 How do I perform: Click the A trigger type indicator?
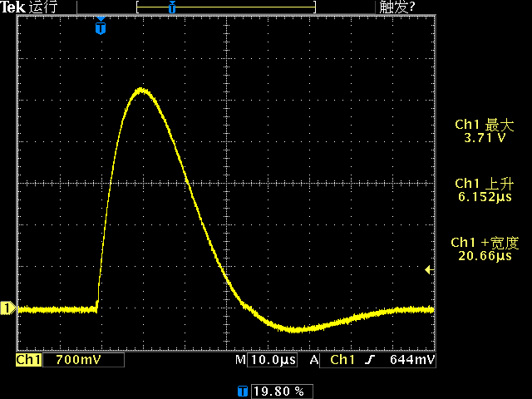coord(314,360)
